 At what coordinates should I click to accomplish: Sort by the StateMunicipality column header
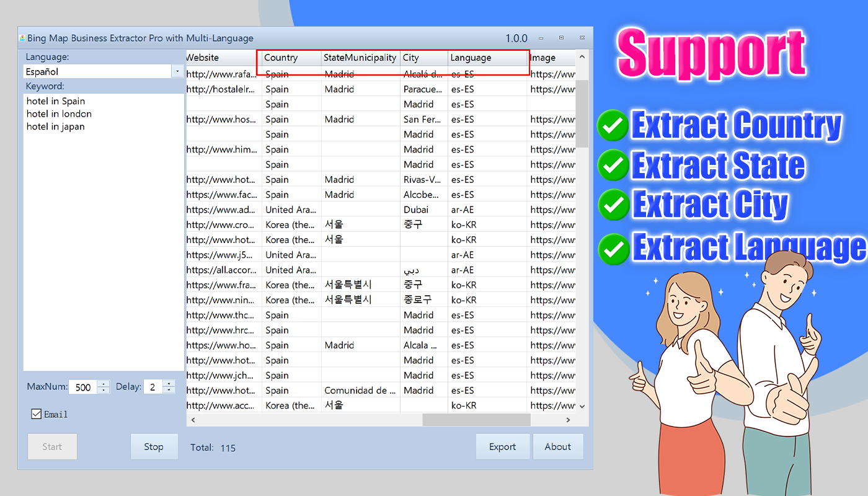(x=361, y=58)
